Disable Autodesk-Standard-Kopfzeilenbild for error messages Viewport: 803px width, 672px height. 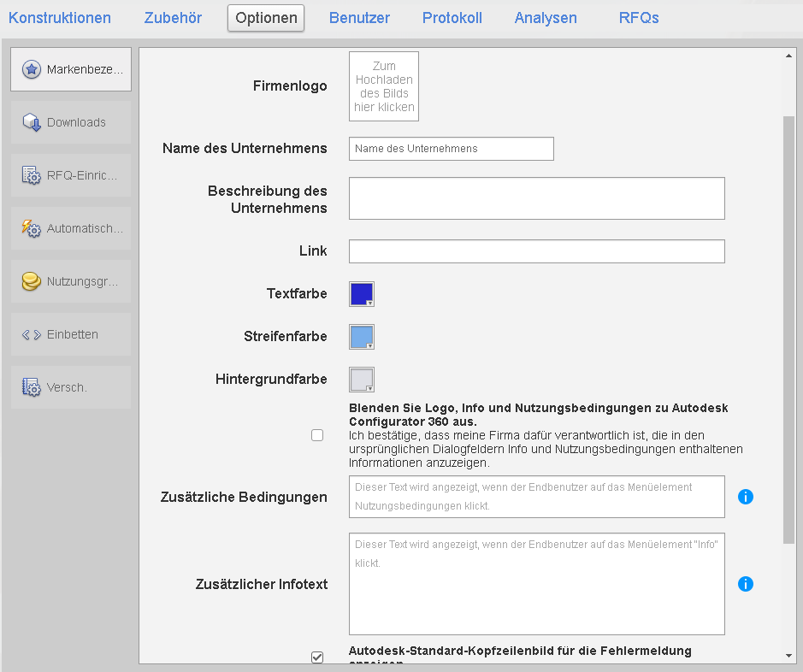317,657
